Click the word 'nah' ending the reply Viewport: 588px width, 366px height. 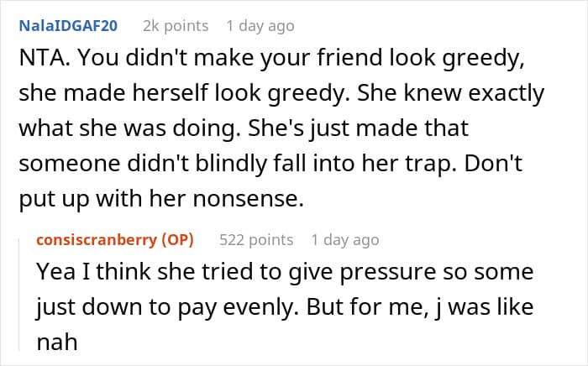click(57, 342)
